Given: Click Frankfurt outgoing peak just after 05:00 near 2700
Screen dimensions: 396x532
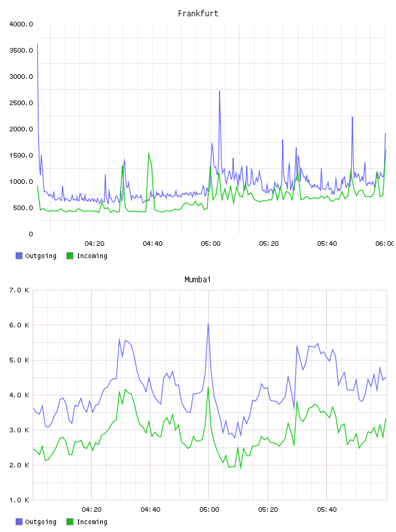Looking at the screenshot, I should pos(219,91).
